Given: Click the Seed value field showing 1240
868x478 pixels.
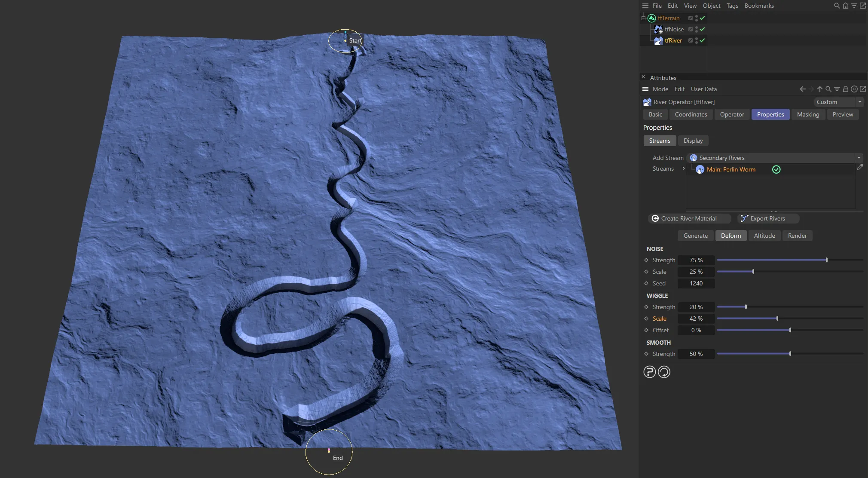Looking at the screenshot, I should (696, 283).
